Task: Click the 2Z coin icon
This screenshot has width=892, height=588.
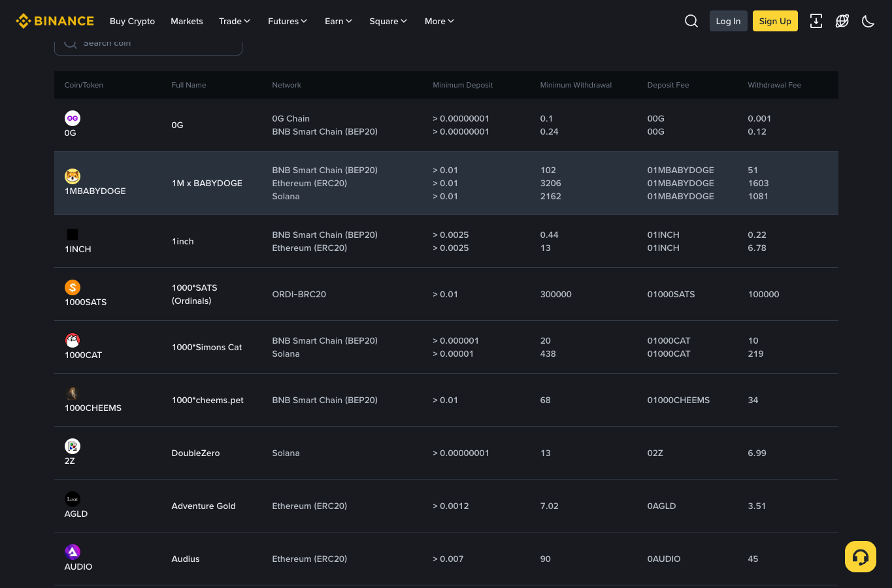Action: (x=73, y=446)
